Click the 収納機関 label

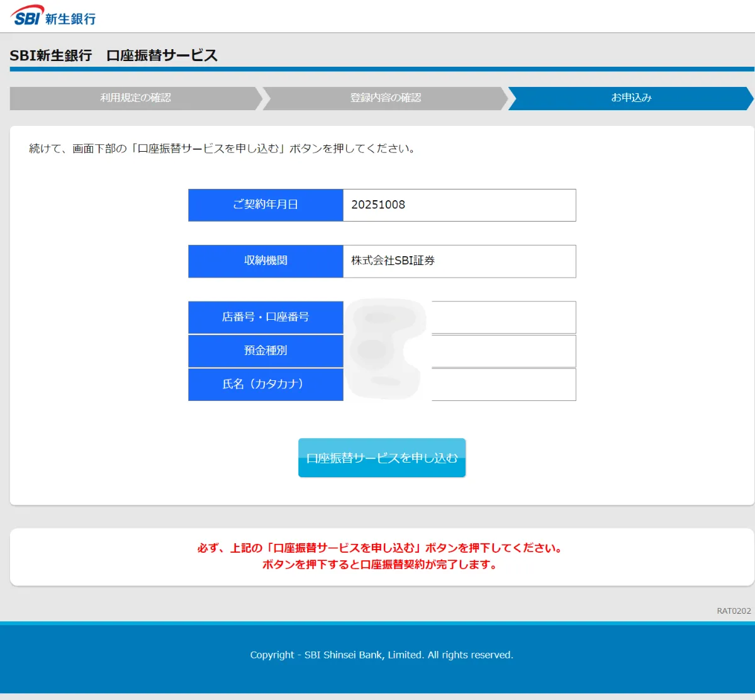point(266,261)
